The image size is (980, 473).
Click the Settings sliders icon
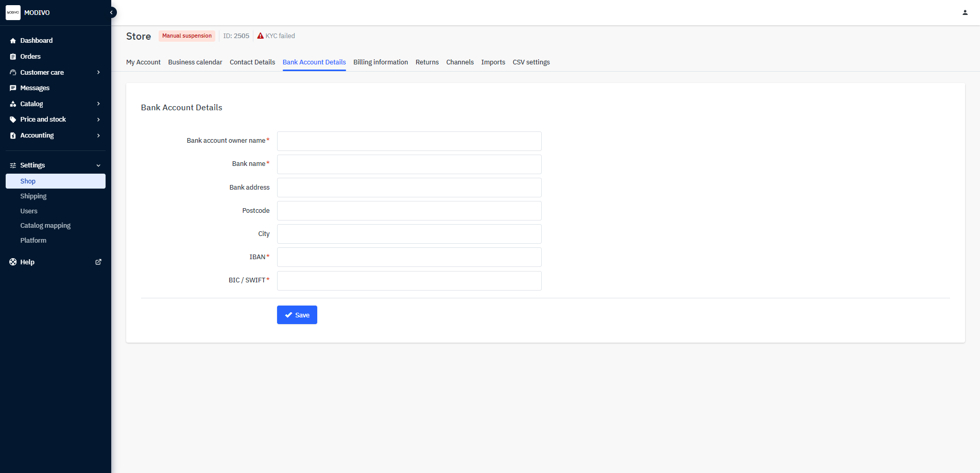pyautogui.click(x=13, y=165)
